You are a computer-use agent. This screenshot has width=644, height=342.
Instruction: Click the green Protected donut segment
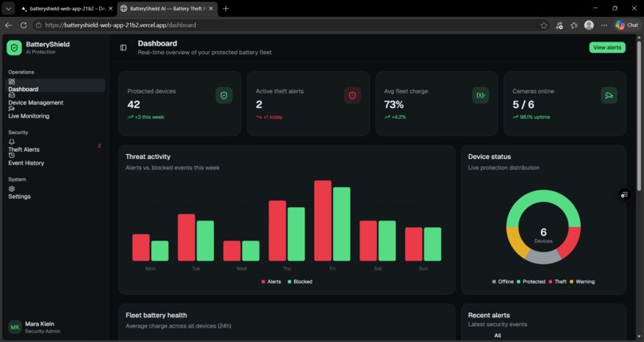click(x=543, y=197)
